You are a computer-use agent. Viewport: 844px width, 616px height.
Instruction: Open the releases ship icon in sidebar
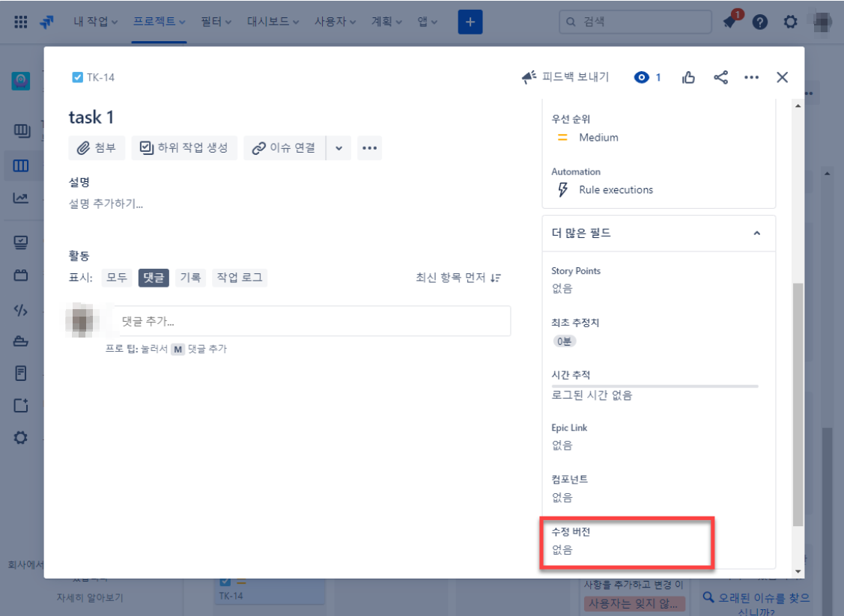[x=20, y=341]
